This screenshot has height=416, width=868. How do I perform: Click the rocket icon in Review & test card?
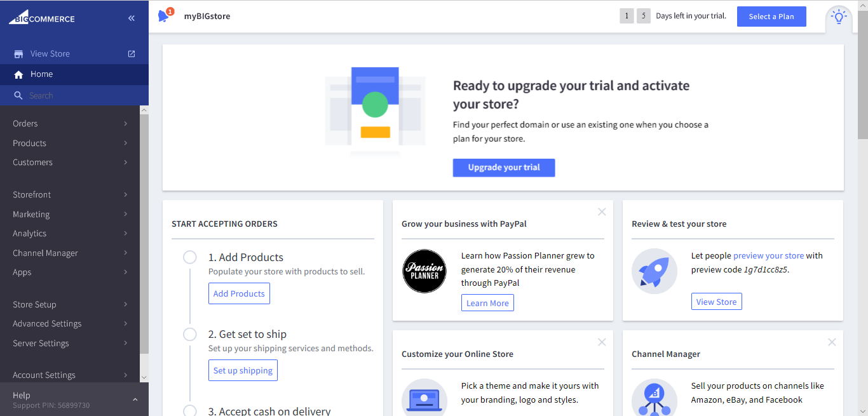[x=654, y=271]
